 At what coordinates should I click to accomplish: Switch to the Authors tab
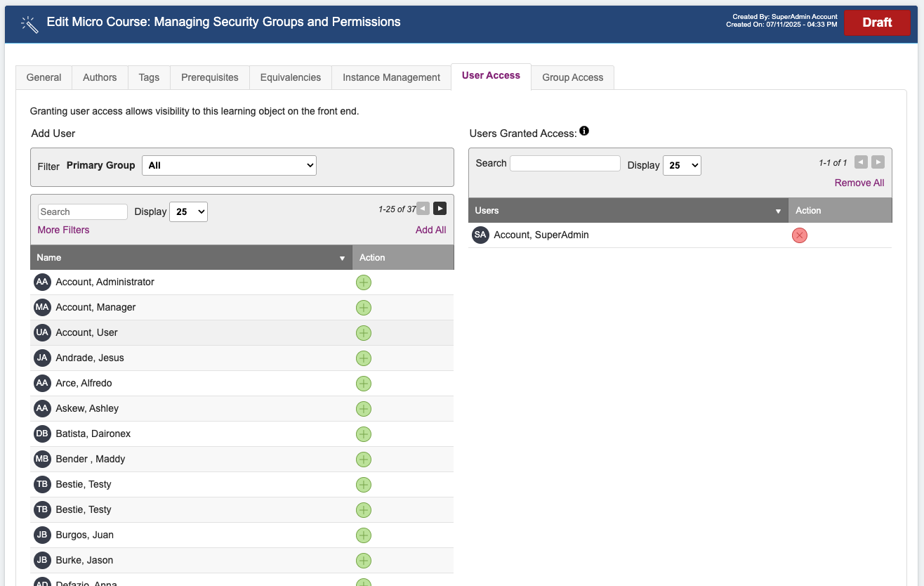point(100,77)
